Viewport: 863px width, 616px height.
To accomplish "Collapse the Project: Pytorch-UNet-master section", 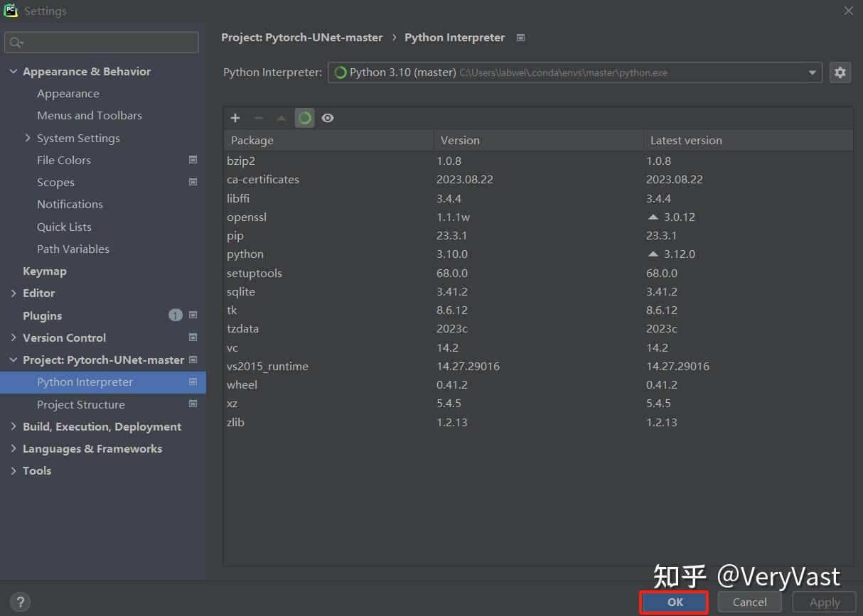I will pyautogui.click(x=13, y=360).
